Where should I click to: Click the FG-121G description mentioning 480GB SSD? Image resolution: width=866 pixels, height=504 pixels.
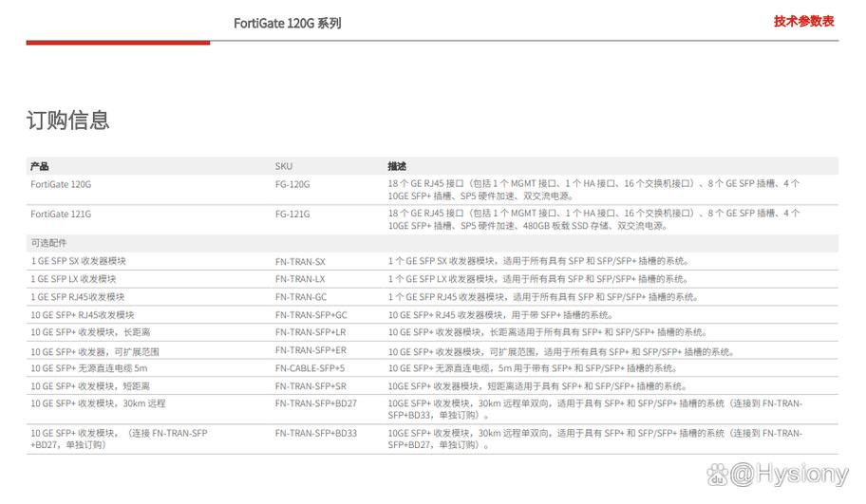click(x=593, y=219)
